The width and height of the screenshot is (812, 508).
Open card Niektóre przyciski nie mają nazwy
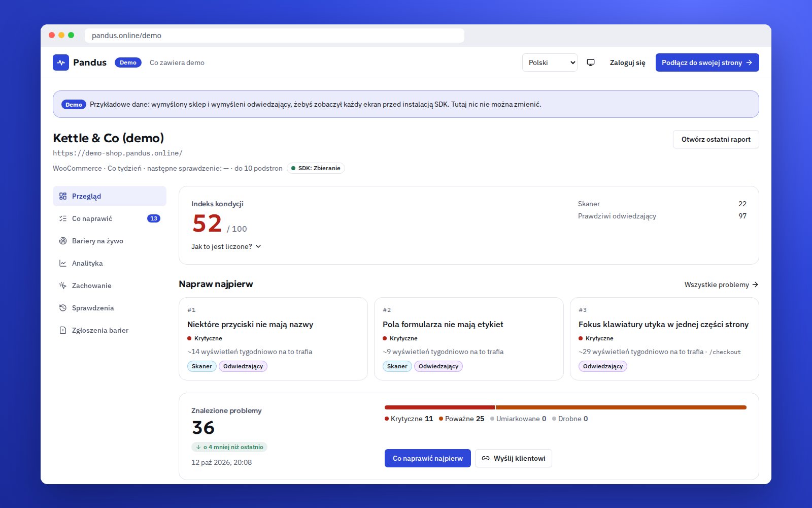[273, 339]
